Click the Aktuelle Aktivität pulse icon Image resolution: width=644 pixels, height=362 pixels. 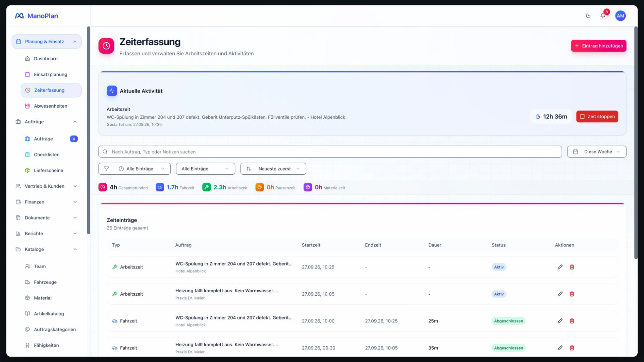[x=112, y=91]
